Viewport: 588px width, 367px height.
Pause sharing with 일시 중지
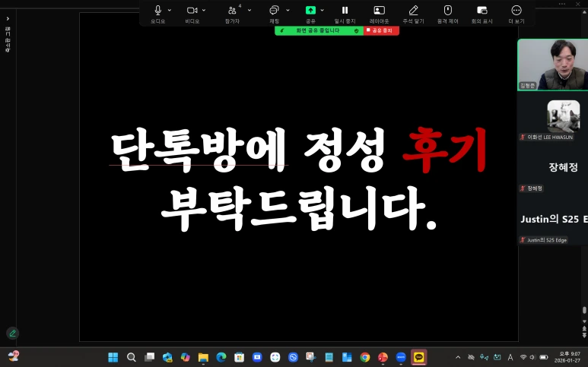(345, 10)
